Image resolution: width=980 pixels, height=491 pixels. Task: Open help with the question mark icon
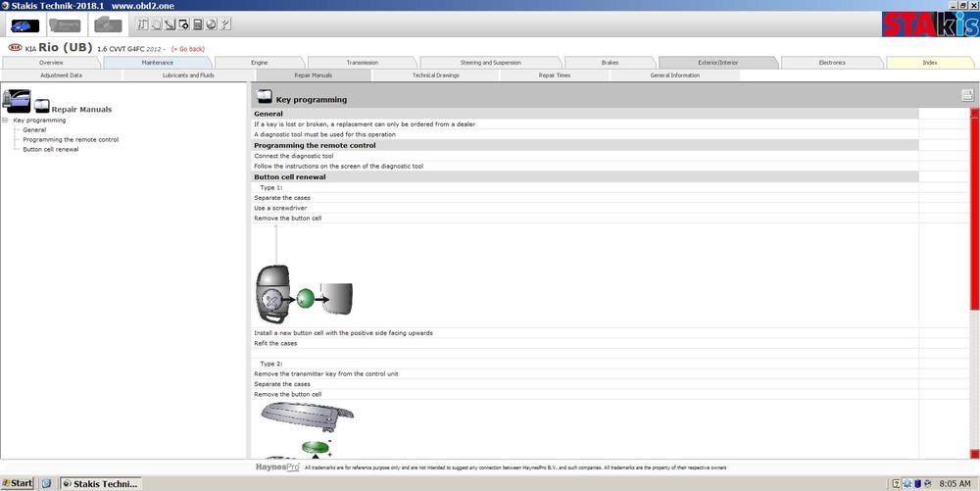(225, 25)
